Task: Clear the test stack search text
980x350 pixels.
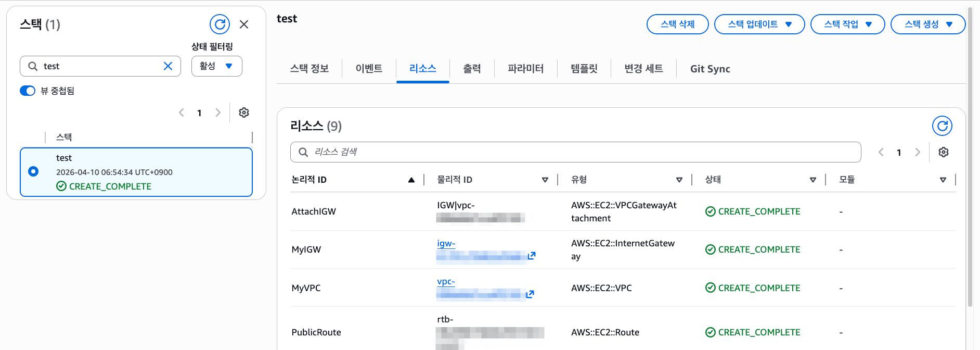Action: click(168, 66)
